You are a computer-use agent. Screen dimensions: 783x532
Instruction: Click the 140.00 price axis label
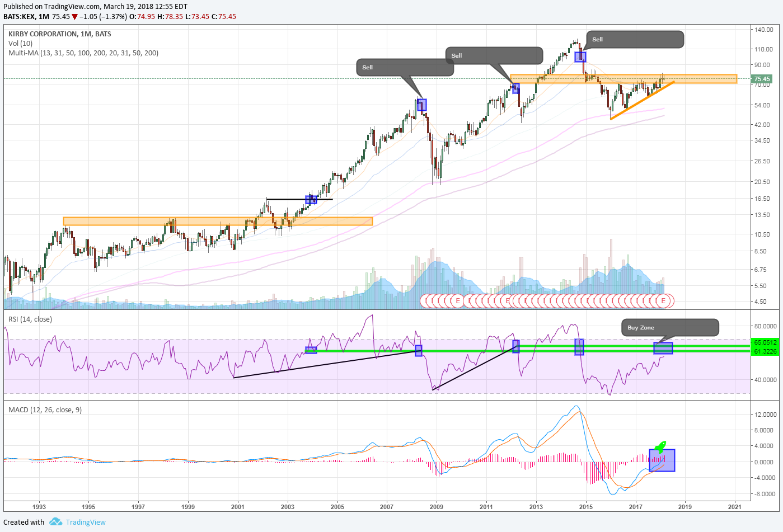(x=763, y=30)
